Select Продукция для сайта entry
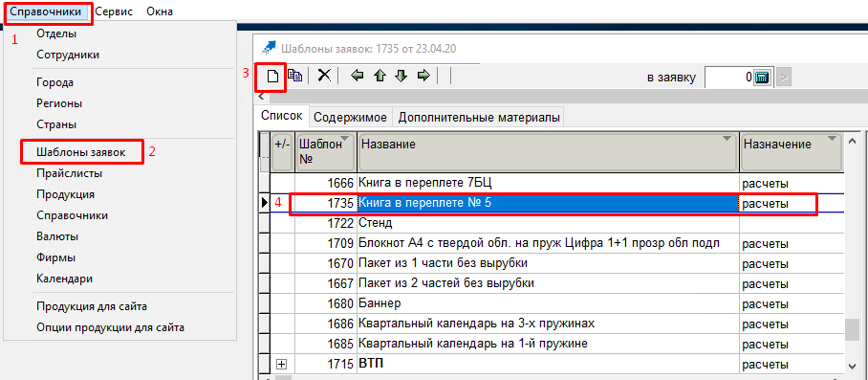This screenshot has width=868, height=380. pos(92,306)
